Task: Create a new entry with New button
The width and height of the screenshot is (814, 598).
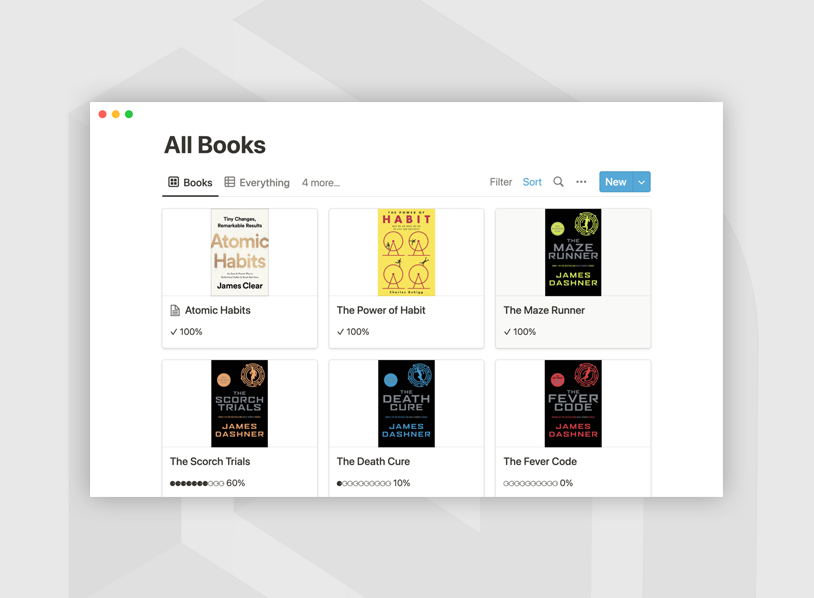Action: (616, 182)
